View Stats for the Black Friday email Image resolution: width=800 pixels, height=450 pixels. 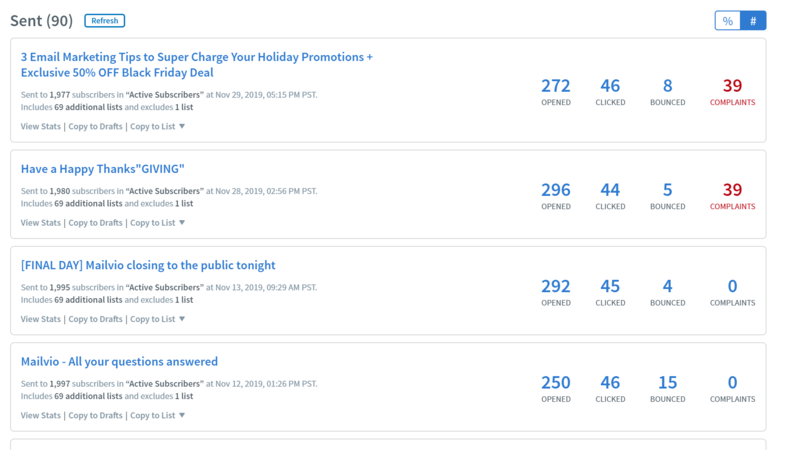tap(41, 126)
